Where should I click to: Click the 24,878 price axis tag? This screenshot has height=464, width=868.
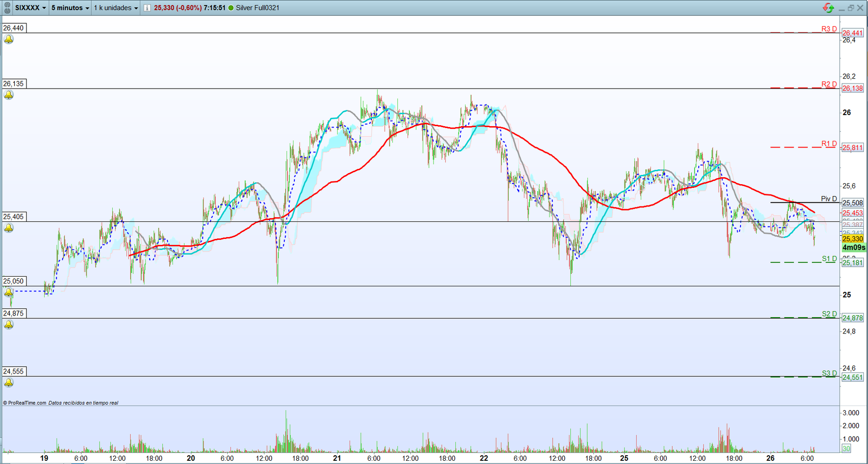(853, 318)
